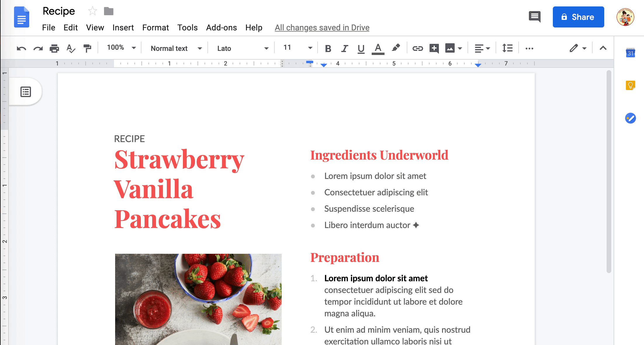The image size is (644, 345).
Task: Click the Text highlight color icon
Action: 395,48
